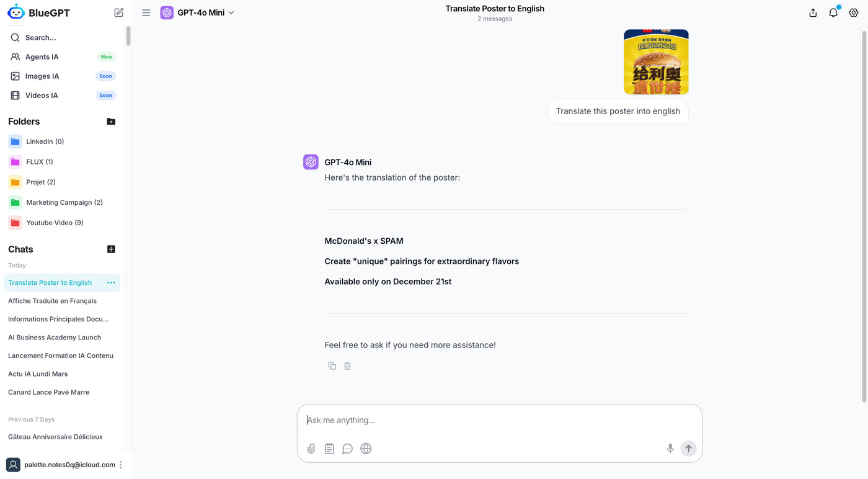Open the uploaded burger poster thumbnail
The width and height of the screenshot is (868, 479).
[656, 62]
